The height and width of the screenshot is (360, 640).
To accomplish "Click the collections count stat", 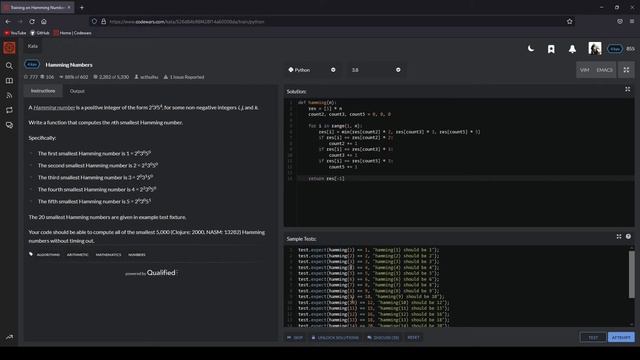I will [x=47, y=77].
